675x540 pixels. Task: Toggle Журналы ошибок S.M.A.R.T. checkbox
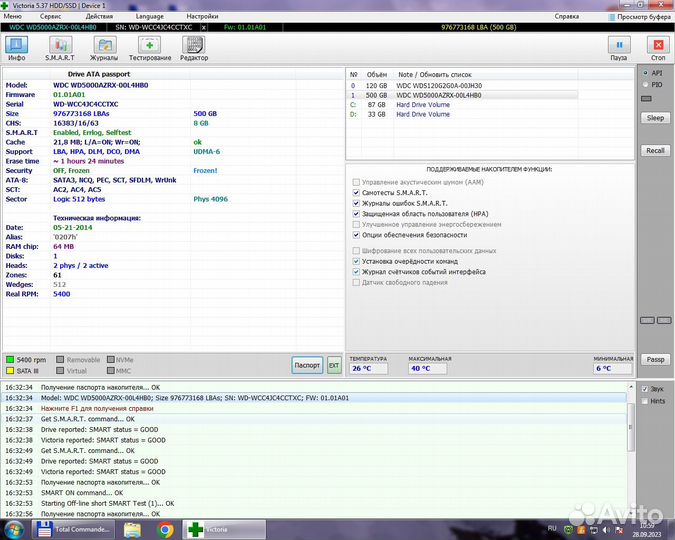(356, 203)
